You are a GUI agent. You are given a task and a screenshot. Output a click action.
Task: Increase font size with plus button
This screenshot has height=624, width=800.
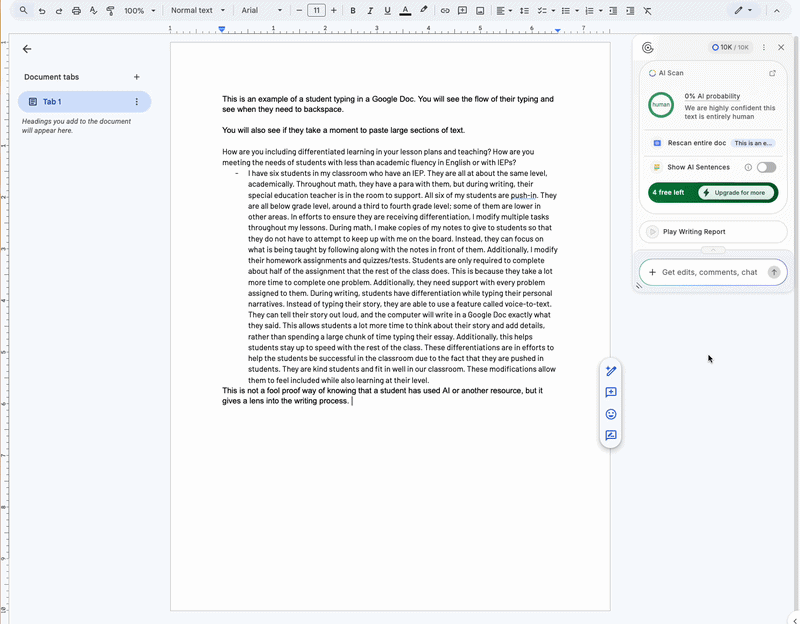click(x=333, y=10)
